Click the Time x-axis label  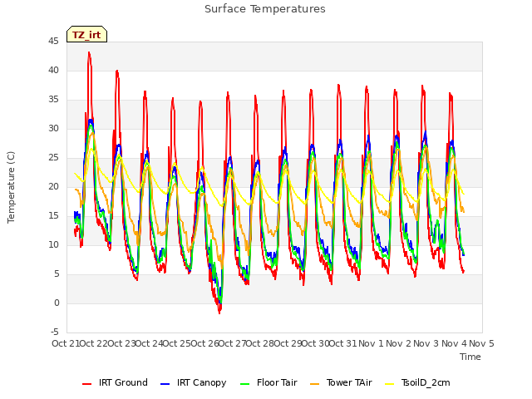(470, 357)
